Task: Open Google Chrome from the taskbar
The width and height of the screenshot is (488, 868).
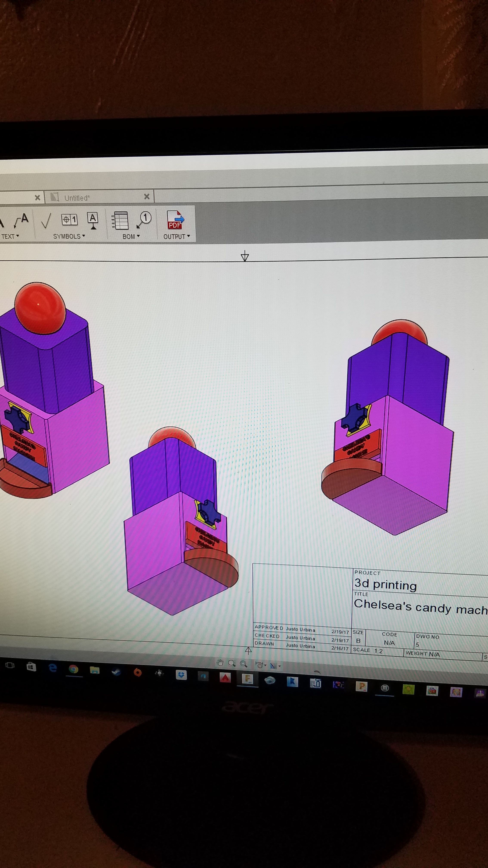Action: click(x=73, y=669)
